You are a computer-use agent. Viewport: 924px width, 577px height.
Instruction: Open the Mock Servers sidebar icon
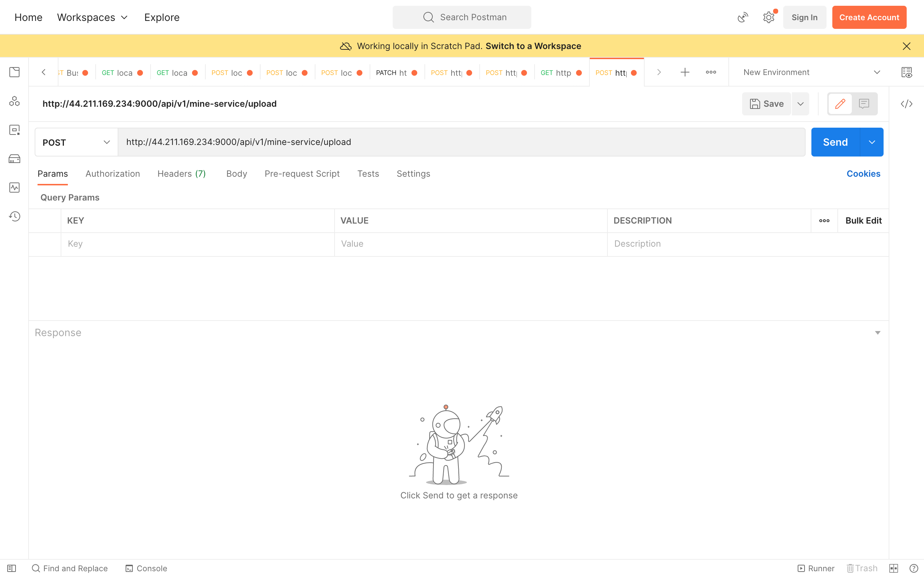tap(14, 159)
